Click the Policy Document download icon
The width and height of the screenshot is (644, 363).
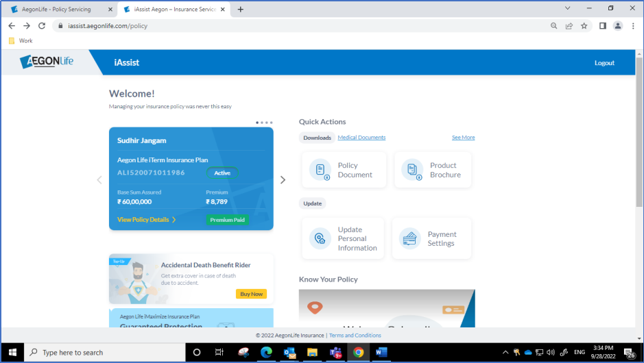click(320, 170)
